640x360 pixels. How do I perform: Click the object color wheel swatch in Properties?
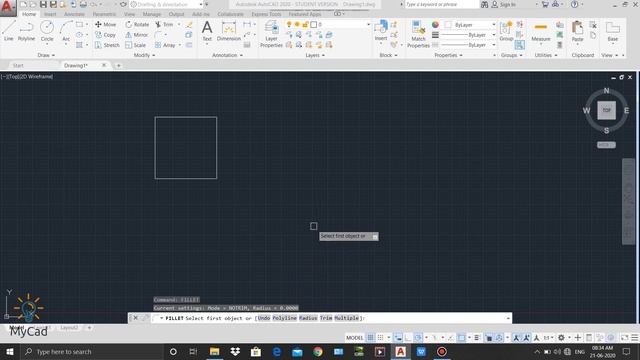click(x=435, y=25)
